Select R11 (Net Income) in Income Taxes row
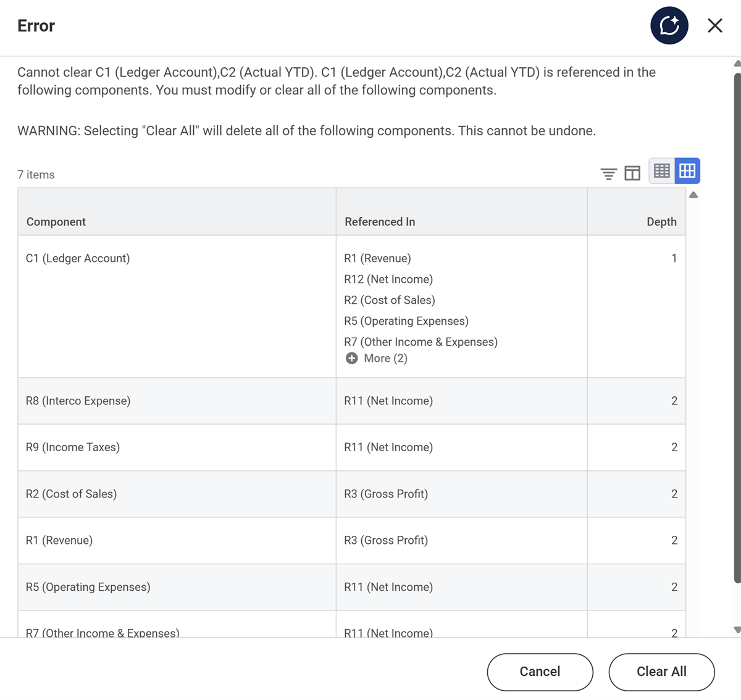Screen dimensions: 741x700 coord(388,448)
